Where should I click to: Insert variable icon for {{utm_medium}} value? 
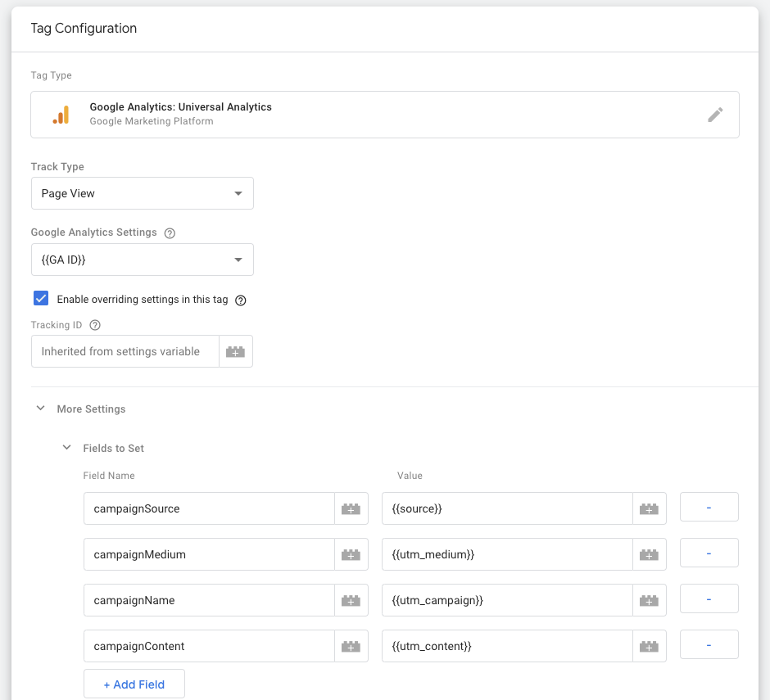pyautogui.click(x=650, y=555)
